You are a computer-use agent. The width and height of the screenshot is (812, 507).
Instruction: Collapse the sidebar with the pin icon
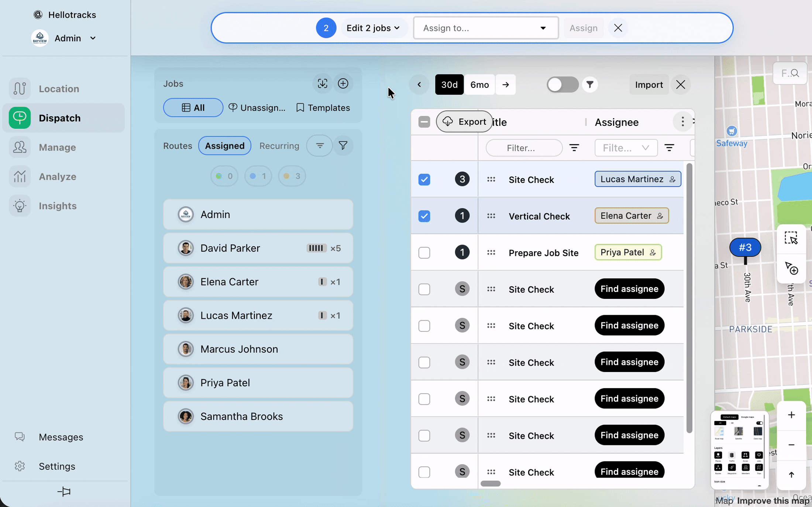click(64, 492)
